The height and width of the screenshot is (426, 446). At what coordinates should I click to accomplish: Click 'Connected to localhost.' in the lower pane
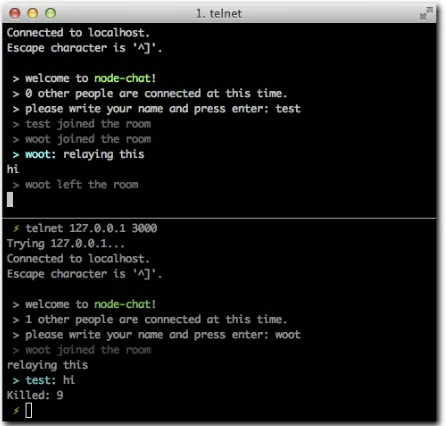[x=78, y=259]
